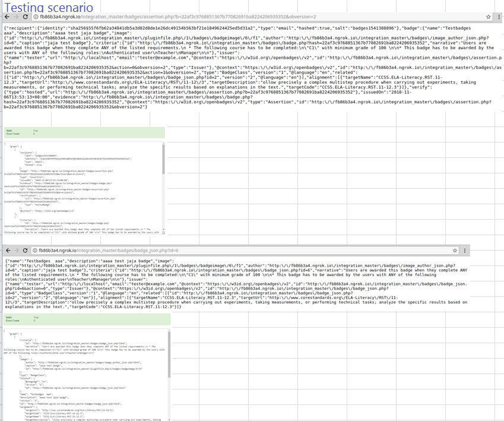Reload the assertion.php page

pos(26,17)
